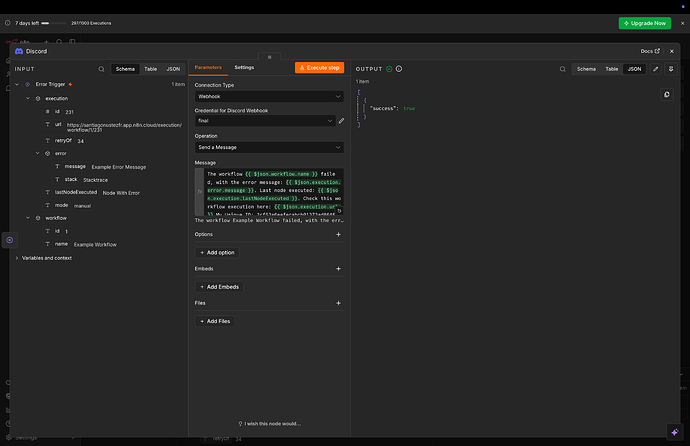
Task: Search the output panel data
Action: pyautogui.click(x=562, y=69)
